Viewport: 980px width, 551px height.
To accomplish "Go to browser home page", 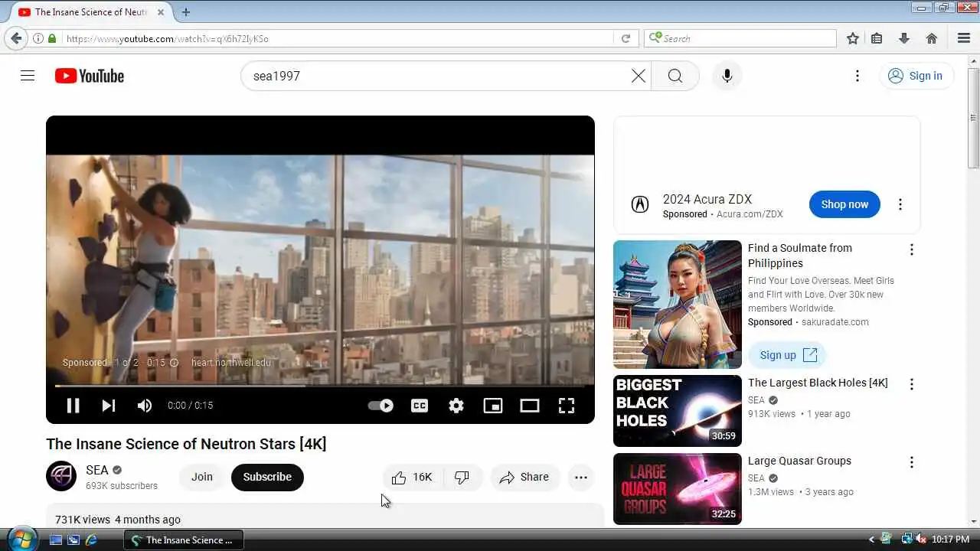I will pyautogui.click(x=932, y=38).
